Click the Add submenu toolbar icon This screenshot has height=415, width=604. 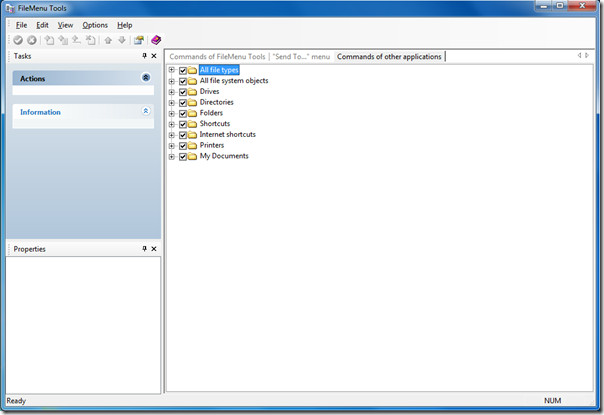[x=63, y=40]
